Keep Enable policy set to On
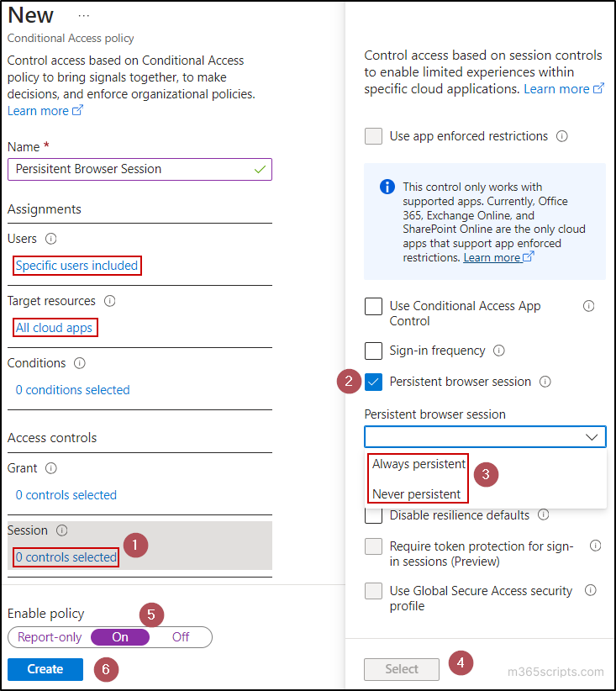Viewport: 616px width, 691px height. [120, 637]
